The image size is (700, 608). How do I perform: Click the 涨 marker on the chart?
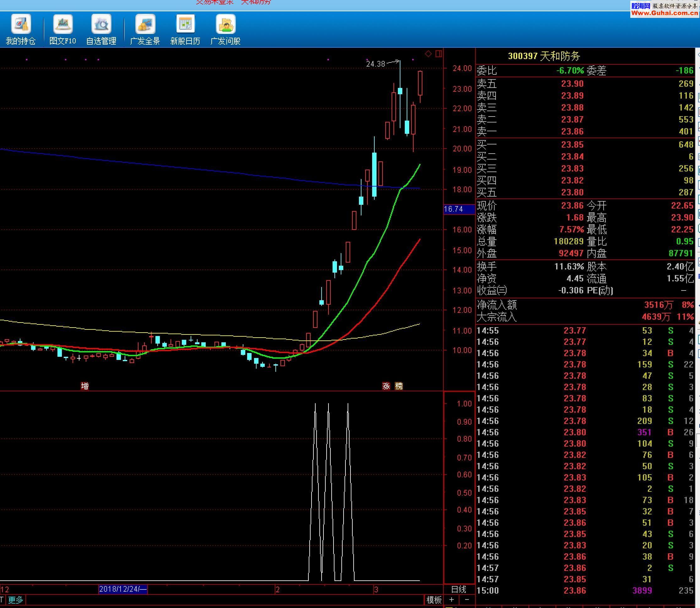point(386,386)
